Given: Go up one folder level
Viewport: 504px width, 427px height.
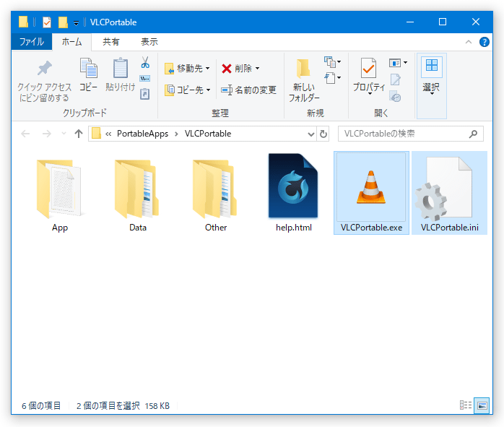Looking at the screenshot, I should tap(79, 134).
